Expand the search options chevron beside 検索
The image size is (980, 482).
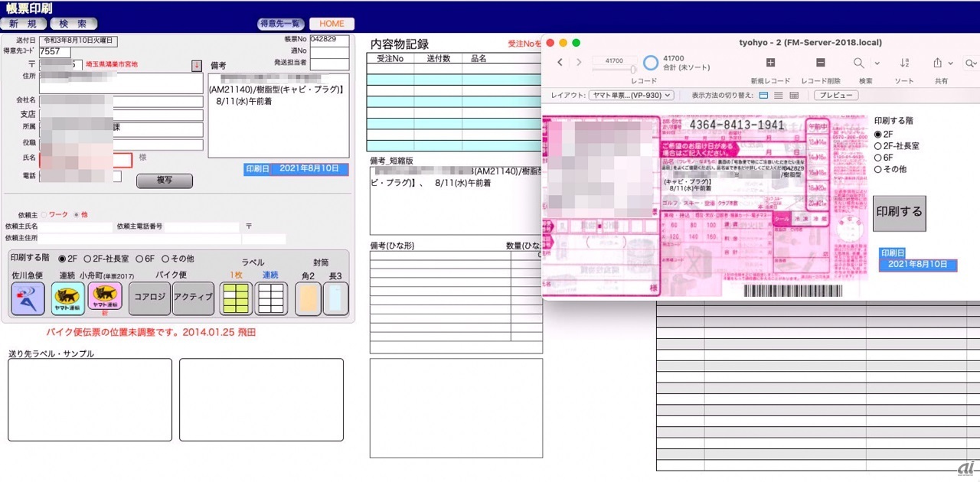[877, 64]
